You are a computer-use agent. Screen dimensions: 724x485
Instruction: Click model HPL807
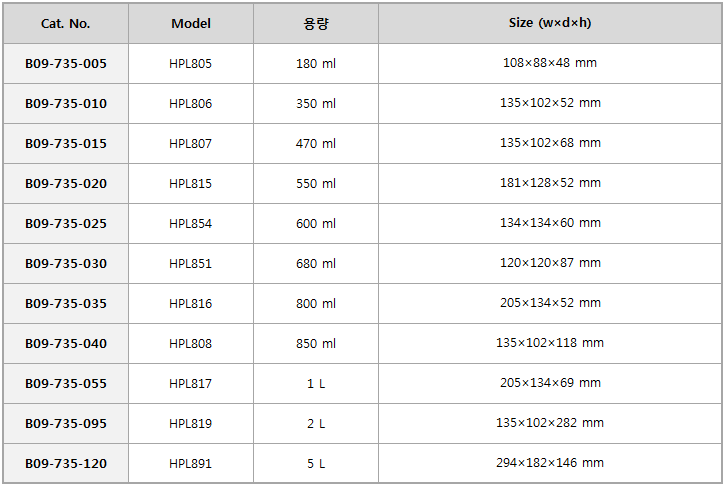(x=190, y=144)
